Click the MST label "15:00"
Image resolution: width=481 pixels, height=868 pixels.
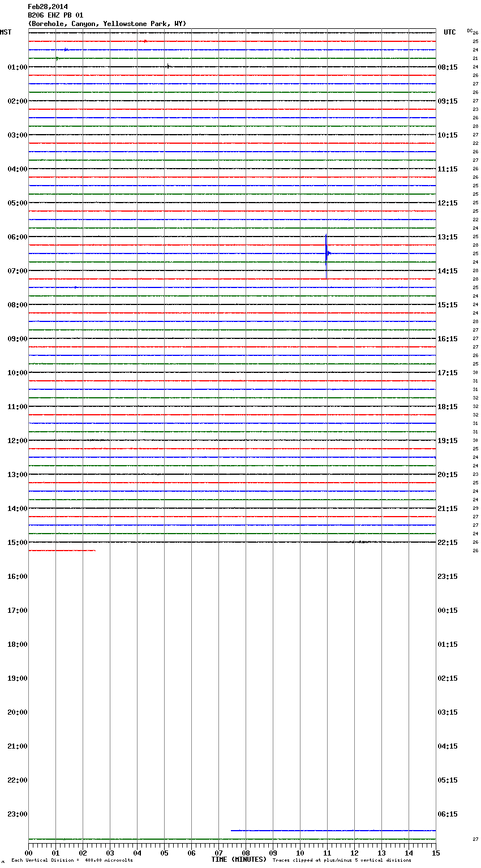pos(18,543)
